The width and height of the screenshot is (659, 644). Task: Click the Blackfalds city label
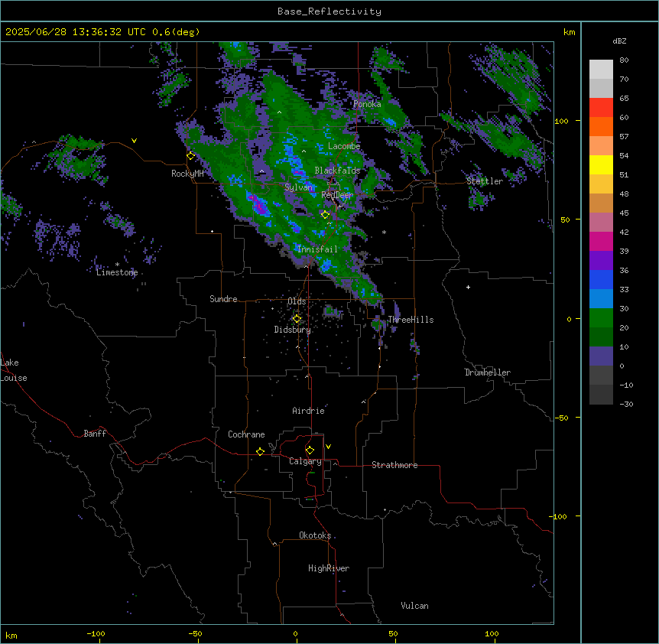(x=337, y=171)
